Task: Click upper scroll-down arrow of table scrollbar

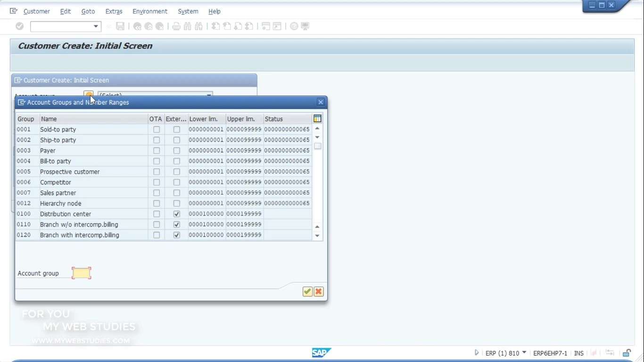Action: (x=317, y=137)
